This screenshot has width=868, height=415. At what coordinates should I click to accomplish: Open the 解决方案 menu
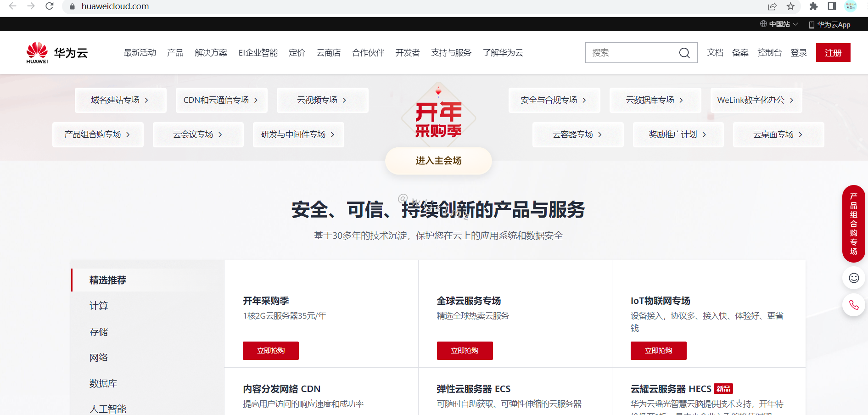tap(211, 53)
